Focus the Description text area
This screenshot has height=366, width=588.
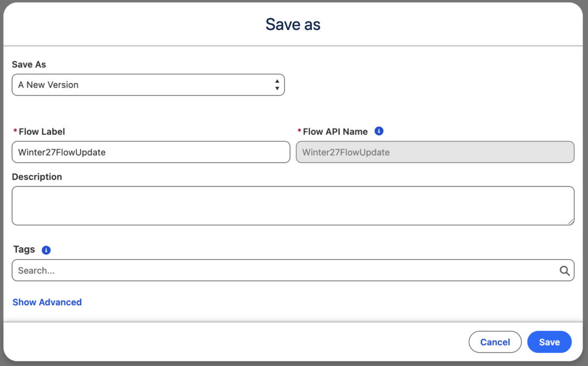click(x=293, y=206)
